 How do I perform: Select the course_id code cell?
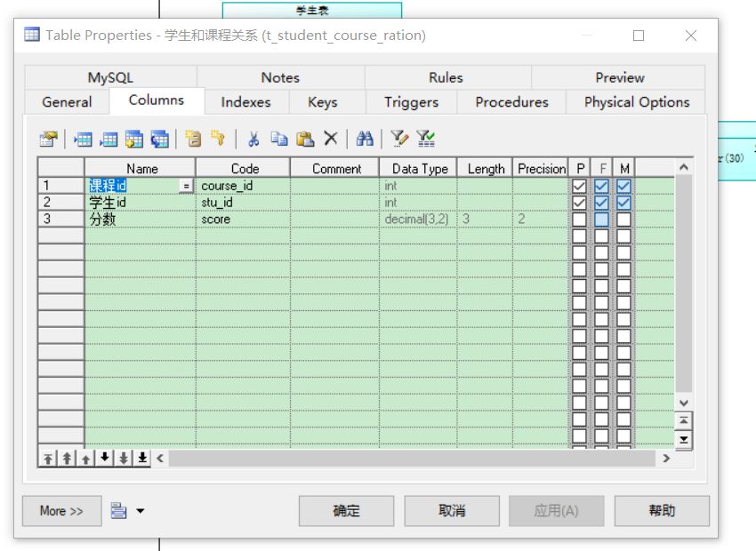tap(243, 186)
